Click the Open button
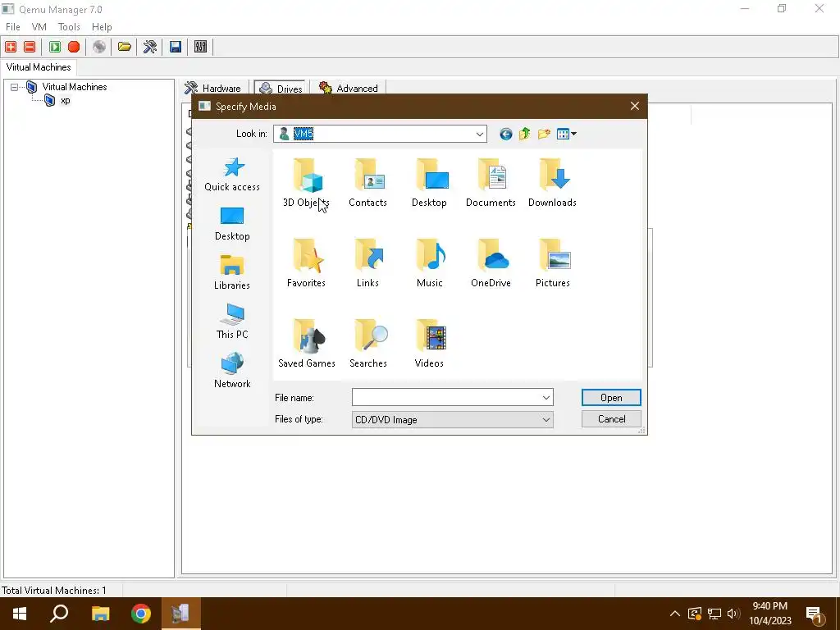The width and height of the screenshot is (840, 630). pyautogui.click(x=611, y=398)
